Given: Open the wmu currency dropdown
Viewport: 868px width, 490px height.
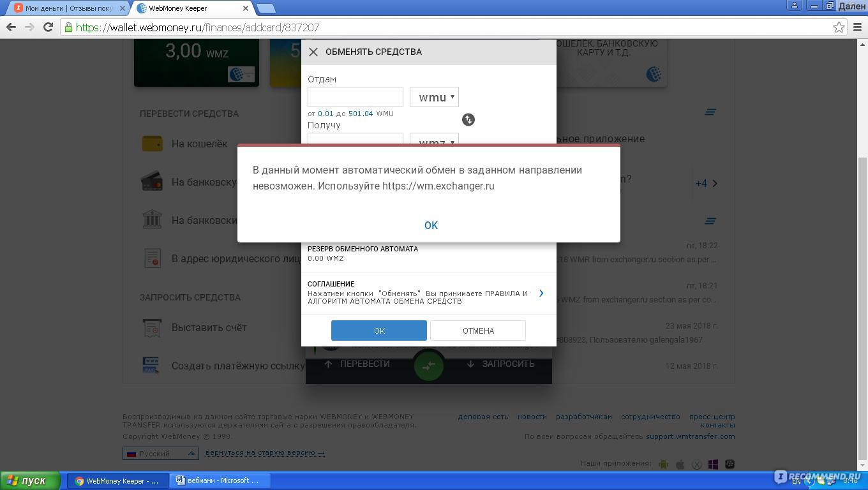Looking at the screenshot, I should pos(434,97).
